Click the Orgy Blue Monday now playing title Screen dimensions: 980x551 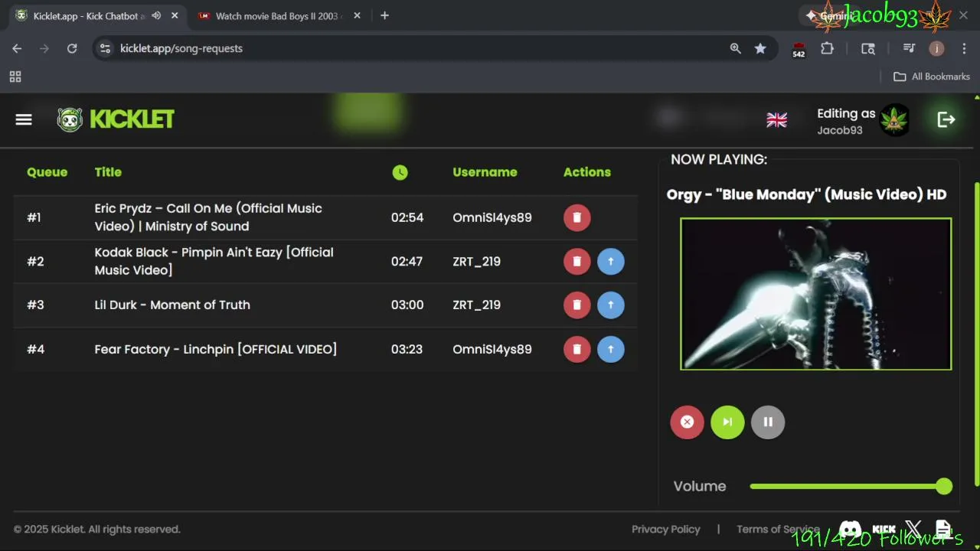coord(807,194)
